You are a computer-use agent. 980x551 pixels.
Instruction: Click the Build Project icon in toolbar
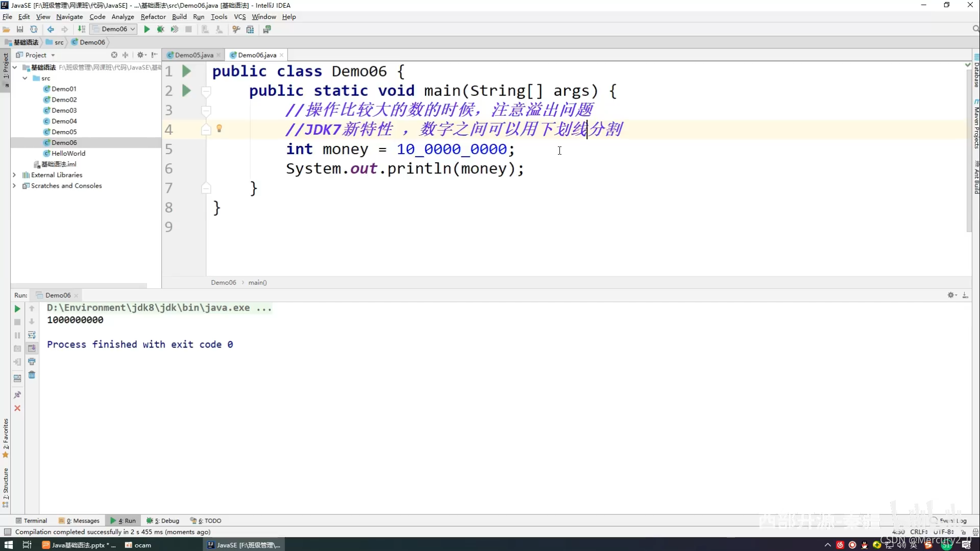click(82, 30)
